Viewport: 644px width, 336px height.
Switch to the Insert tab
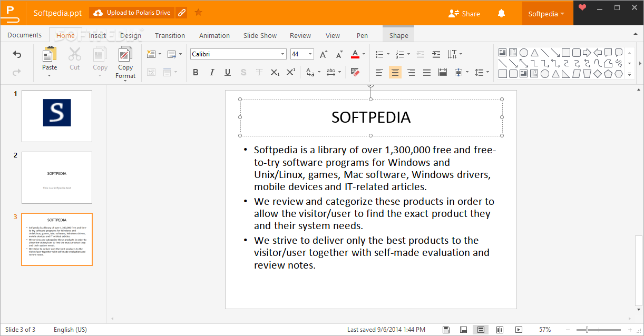click(x=97, y=35)
